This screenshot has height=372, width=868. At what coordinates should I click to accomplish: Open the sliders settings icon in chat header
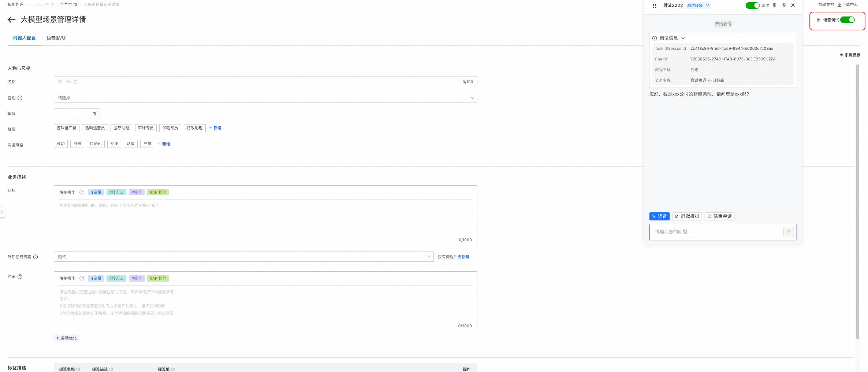point(774,5)
